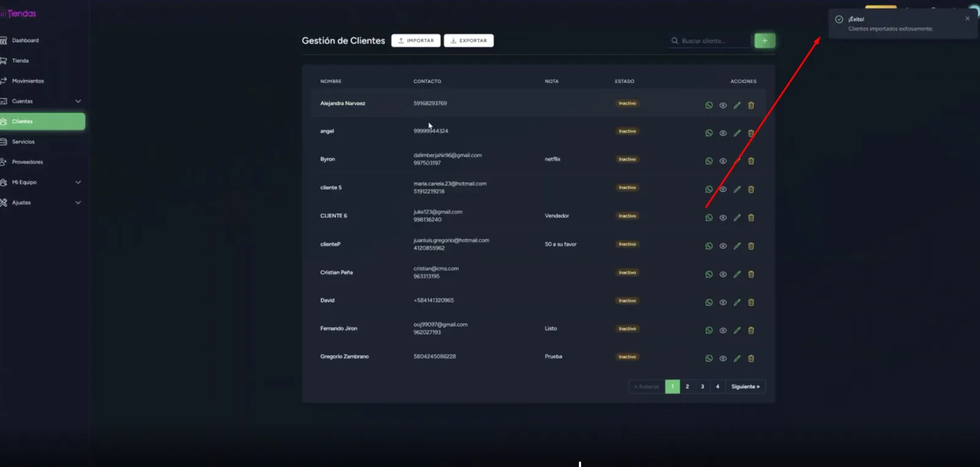Open WhatsApp chat for Fernando Jiron

(x=709, y=330)
